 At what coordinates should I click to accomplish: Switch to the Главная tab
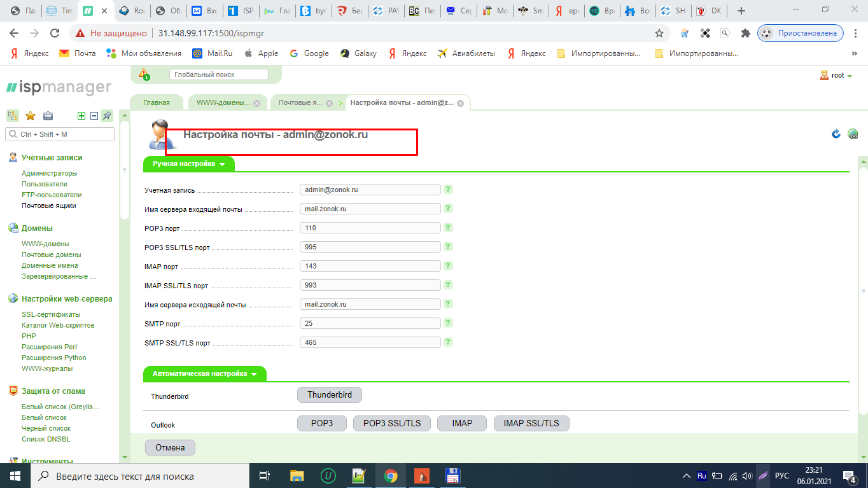click(157, 102)
